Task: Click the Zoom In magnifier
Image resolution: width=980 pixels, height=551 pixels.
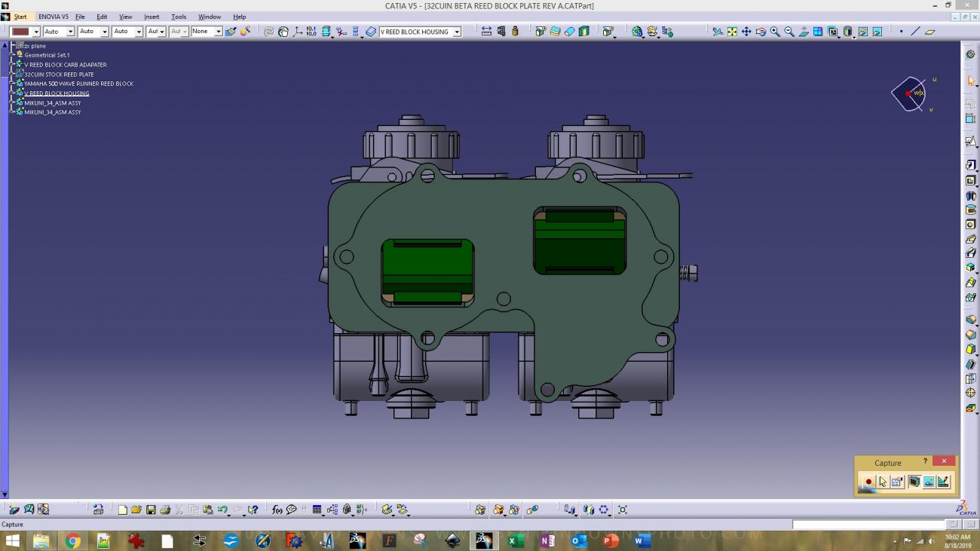Action: (x=775, y=32)
